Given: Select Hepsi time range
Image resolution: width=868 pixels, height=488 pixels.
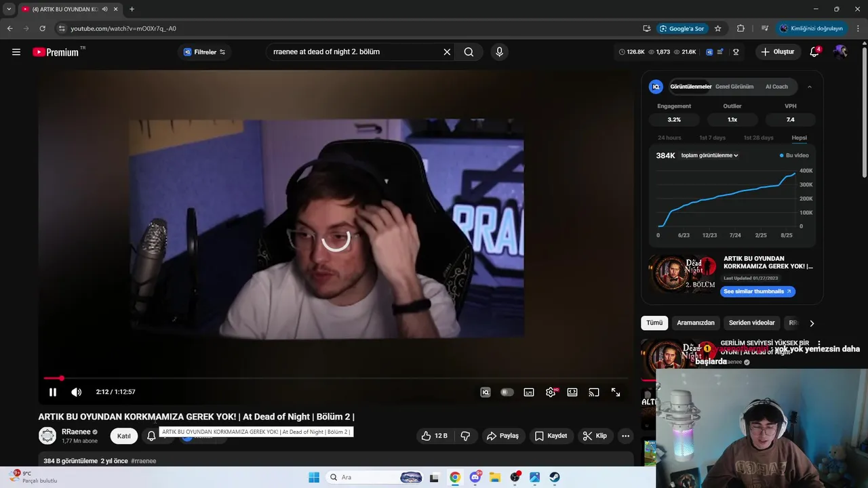Looking at the screenshot, I should click(x=800, y=138).
